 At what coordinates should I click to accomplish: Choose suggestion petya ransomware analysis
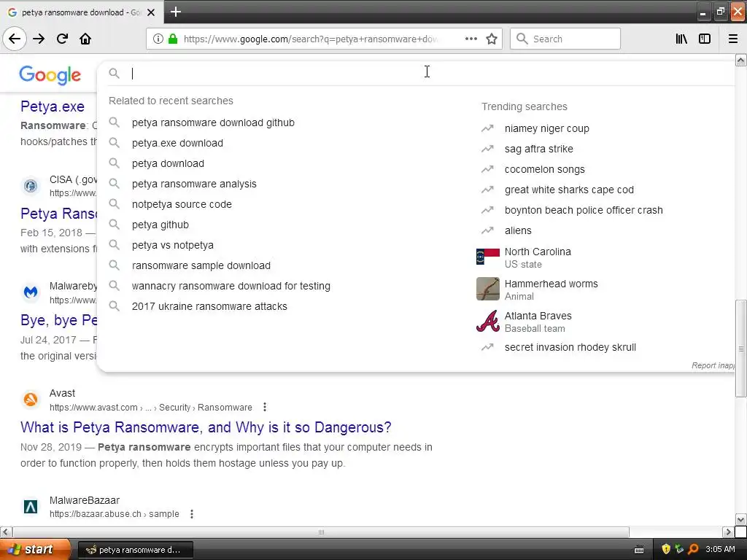click(x=194, y=184)
